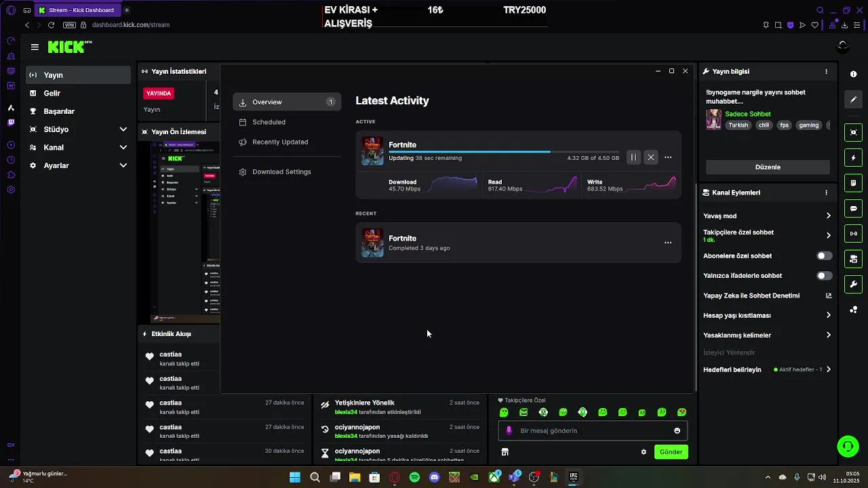The height and width of the screenshot is (488, 868).
Task: Open Başarılar page in Kick sidebar
Action: coord(78,111)
